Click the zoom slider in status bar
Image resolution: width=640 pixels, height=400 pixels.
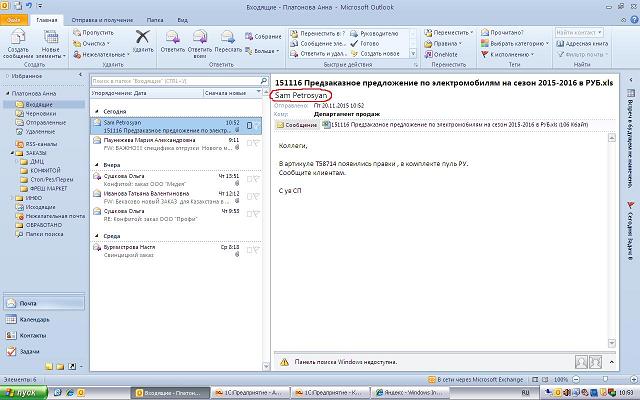(x=606, y=380)
